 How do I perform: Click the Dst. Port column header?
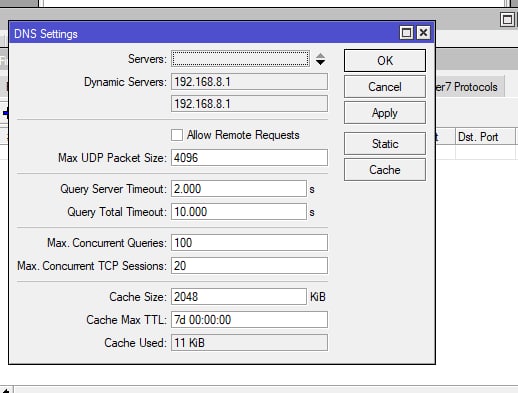pos(485,137)
